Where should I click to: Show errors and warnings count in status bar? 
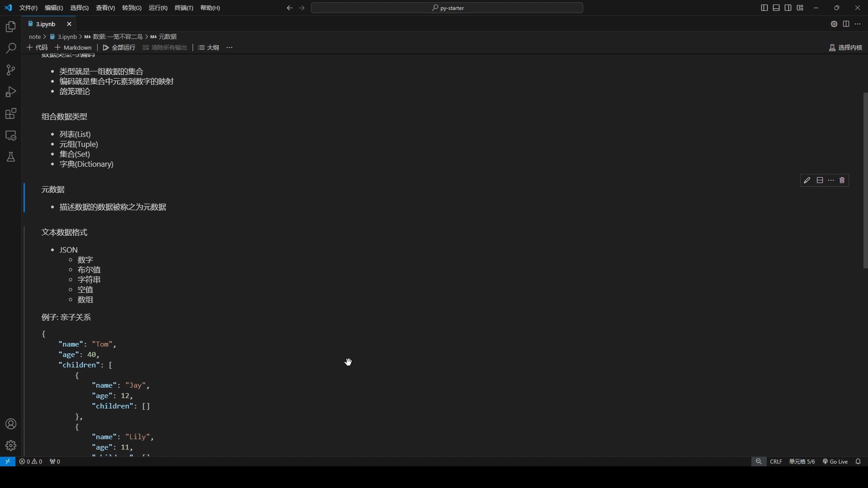coord(31,461)
